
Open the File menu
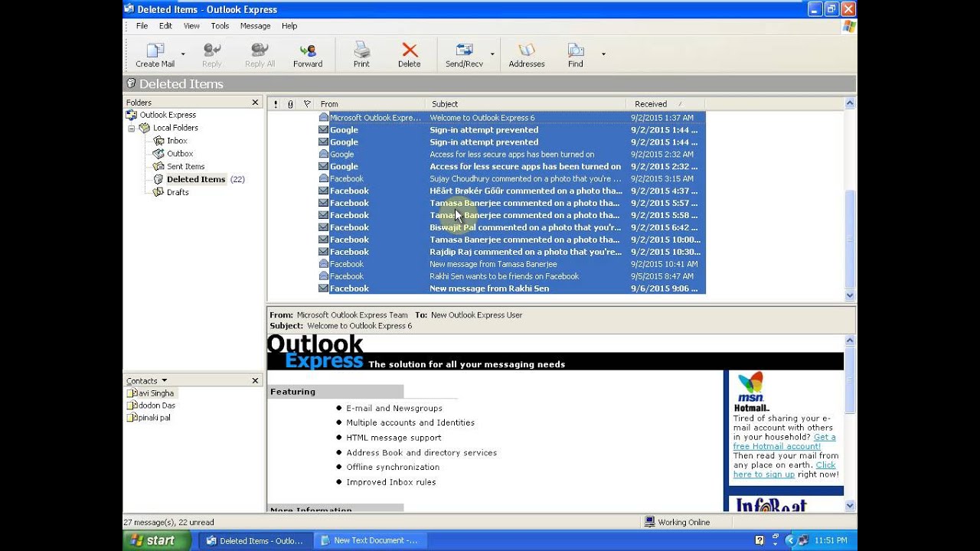click(x=142, y=26)
